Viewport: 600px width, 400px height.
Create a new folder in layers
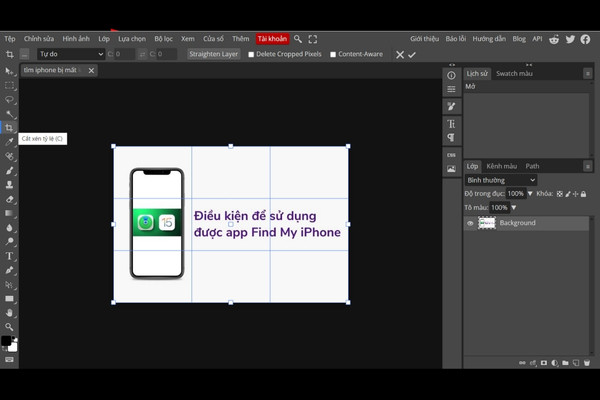pos(565,363)
